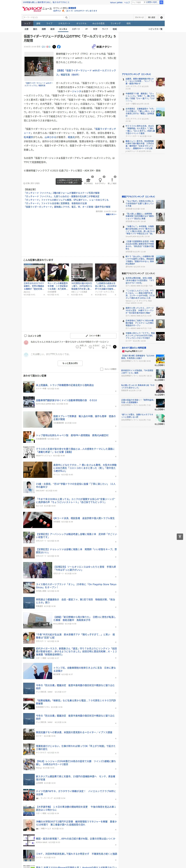
Task: Share first comment on X
Action: pos(114,347)
